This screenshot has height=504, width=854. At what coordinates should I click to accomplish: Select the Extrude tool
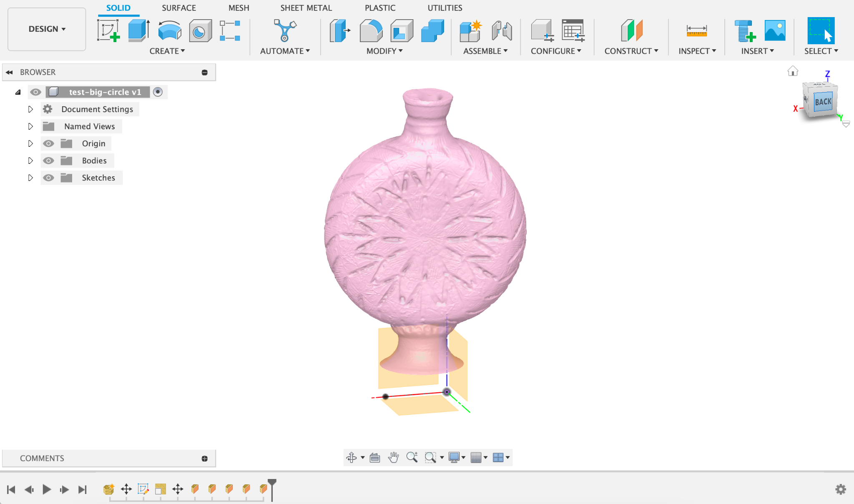tap(139, 31)
